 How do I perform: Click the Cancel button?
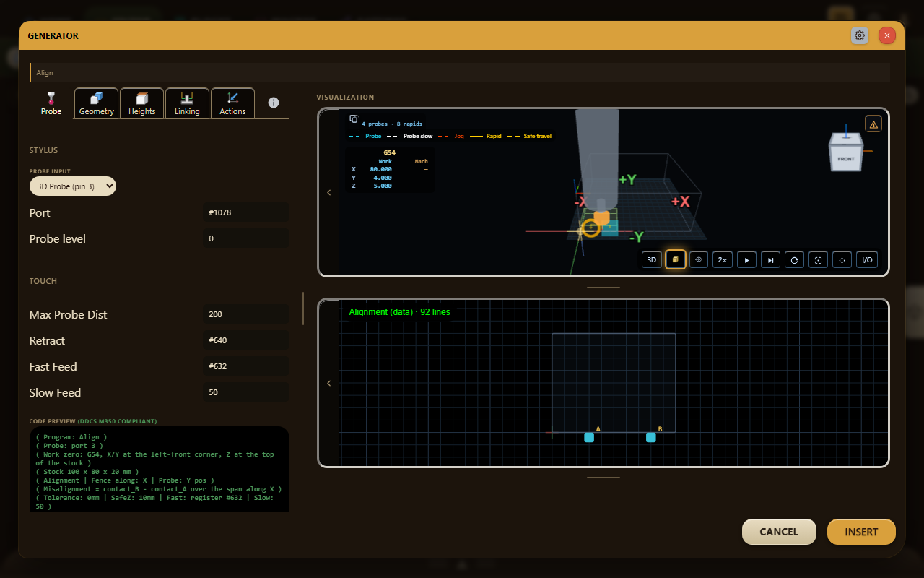click(x=779, y=532)
